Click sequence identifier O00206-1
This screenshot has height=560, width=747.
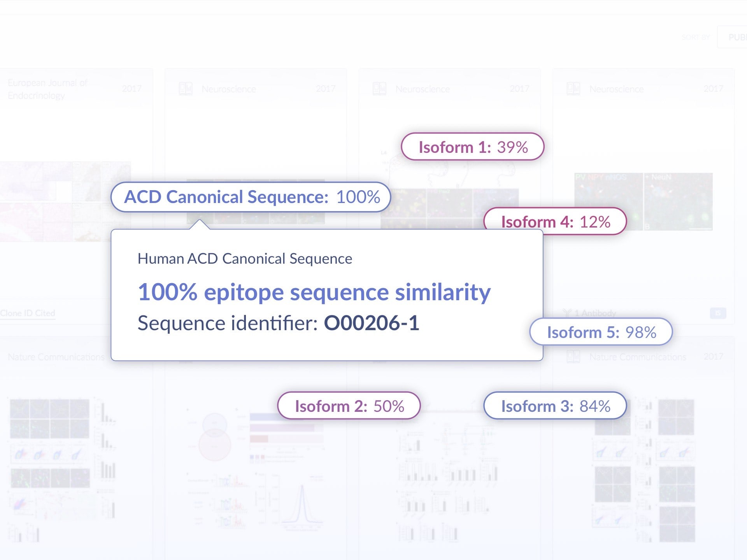(372, 323)
